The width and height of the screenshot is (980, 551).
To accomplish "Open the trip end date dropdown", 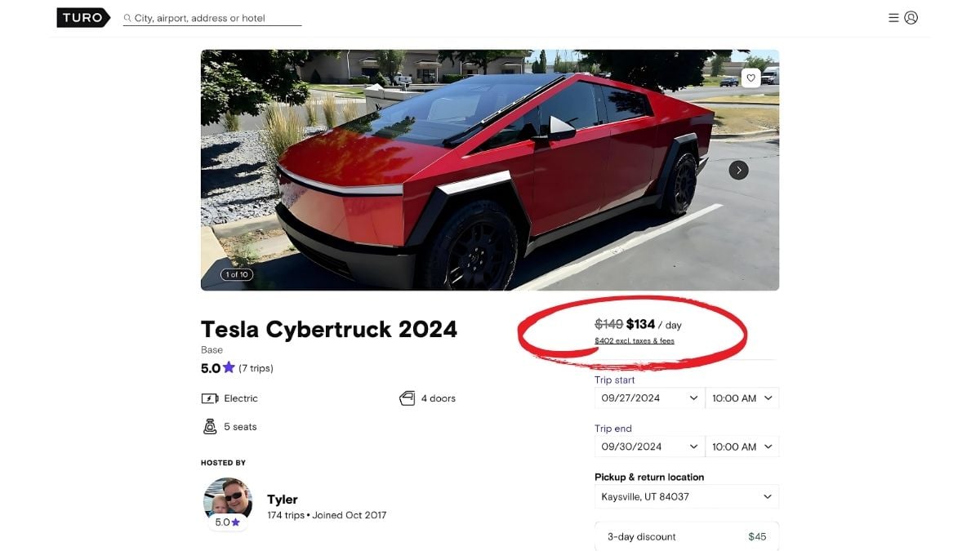I will click(649, 447).
